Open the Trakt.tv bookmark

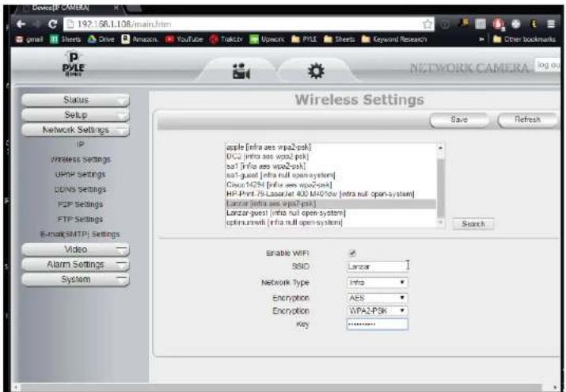tap(226, 40)
